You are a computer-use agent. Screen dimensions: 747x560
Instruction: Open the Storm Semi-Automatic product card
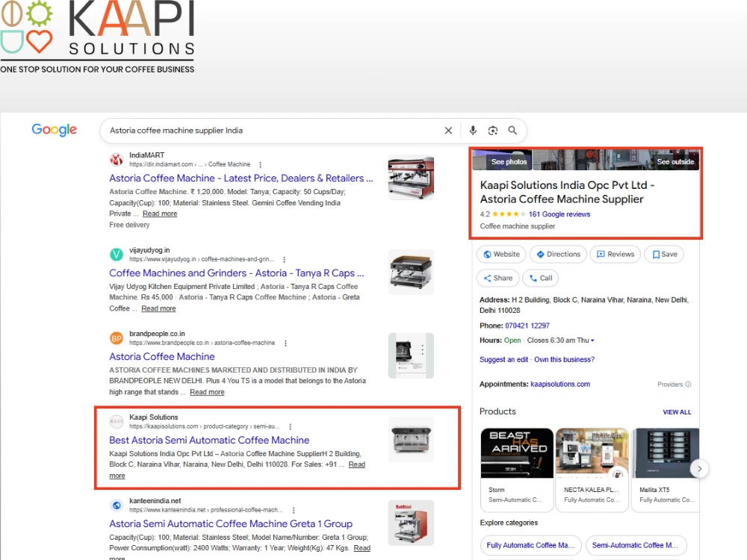(517, 470)
